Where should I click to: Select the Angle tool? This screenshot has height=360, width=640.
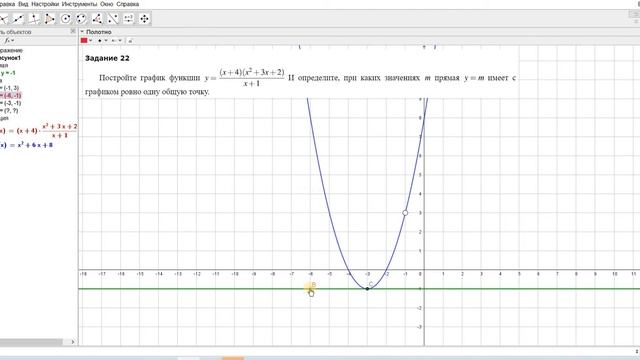97,19
